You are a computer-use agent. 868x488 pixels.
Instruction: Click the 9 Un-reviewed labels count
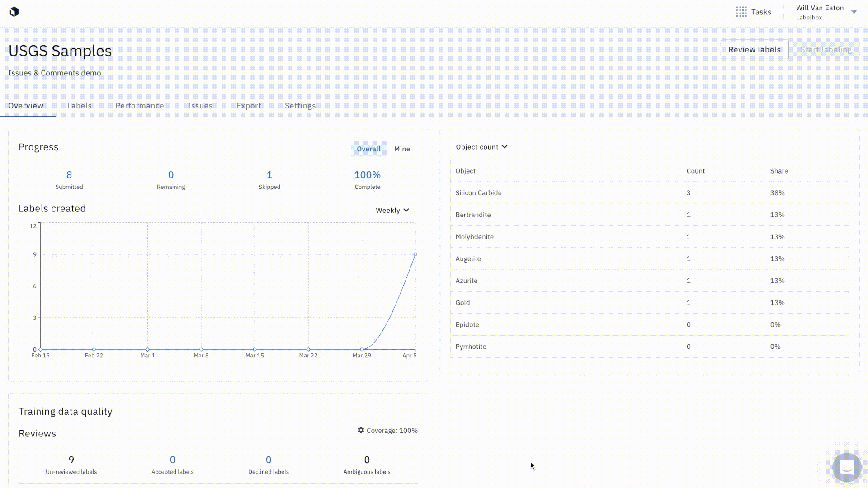(71, 460)
